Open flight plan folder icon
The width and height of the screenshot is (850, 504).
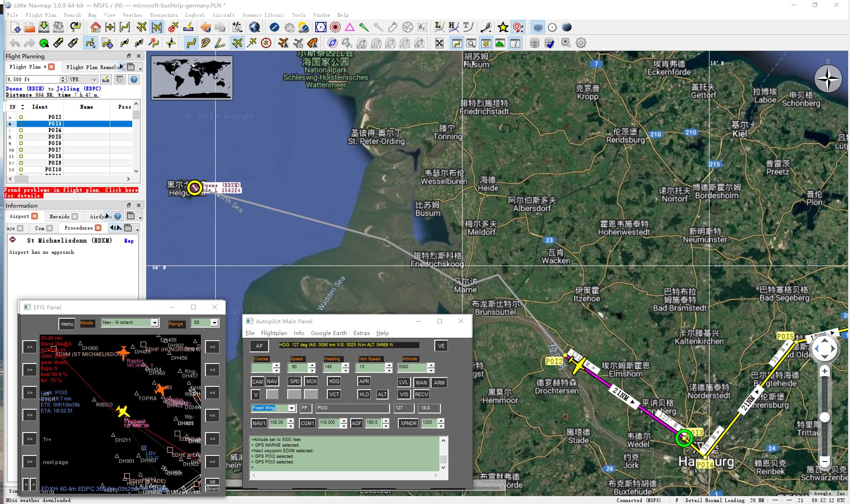tap(29, 28)
